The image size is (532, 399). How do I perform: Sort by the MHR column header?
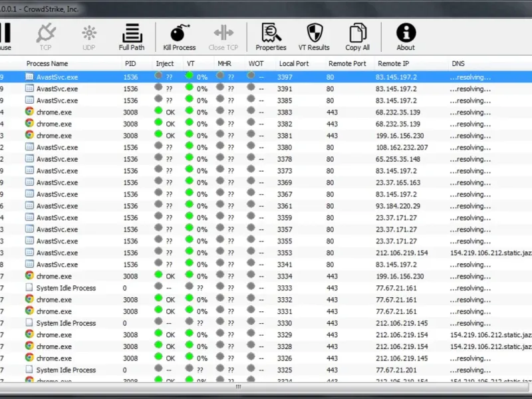[x=224, y=63]
